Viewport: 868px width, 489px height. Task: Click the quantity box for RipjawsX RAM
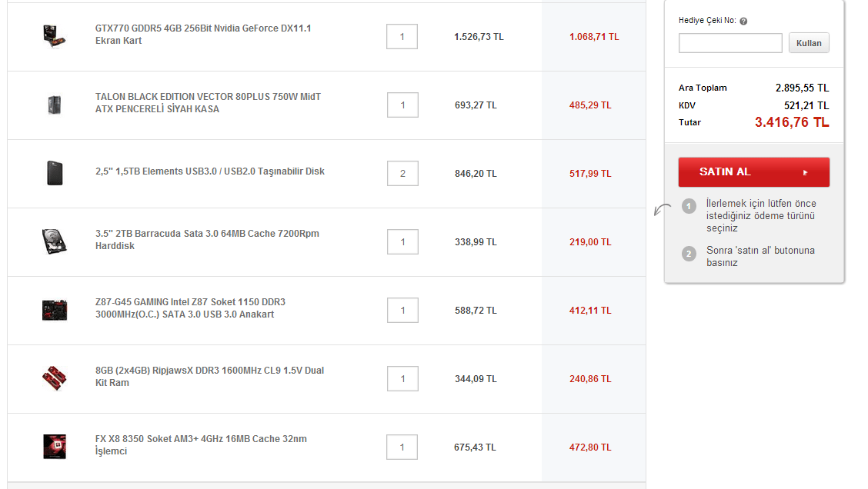tap(402, 378)
